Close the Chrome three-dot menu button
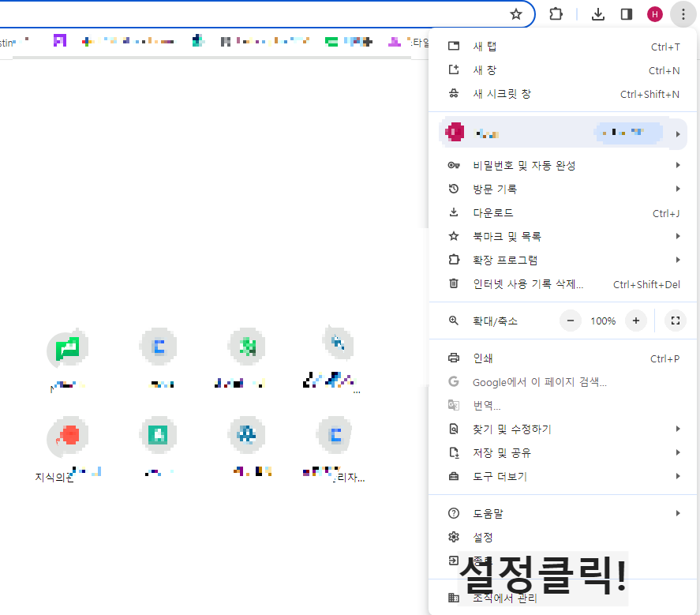This screenshot has width=700, height=615. point(683,14)
